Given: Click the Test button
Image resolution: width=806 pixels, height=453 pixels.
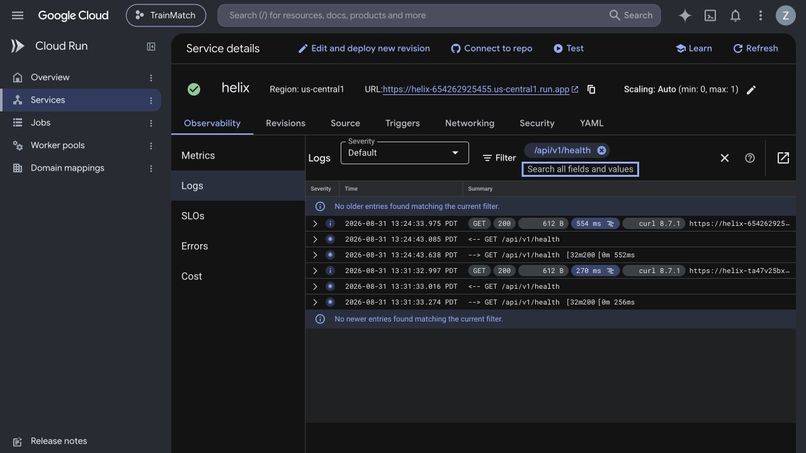Looking at the screenshot, I should [568, 48].
